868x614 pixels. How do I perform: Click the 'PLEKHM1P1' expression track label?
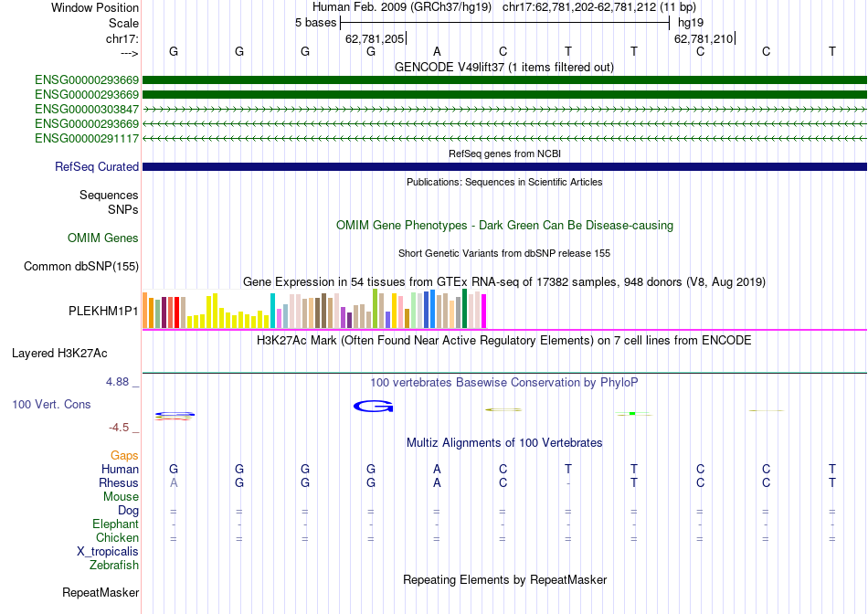click(x=103, y=312)
